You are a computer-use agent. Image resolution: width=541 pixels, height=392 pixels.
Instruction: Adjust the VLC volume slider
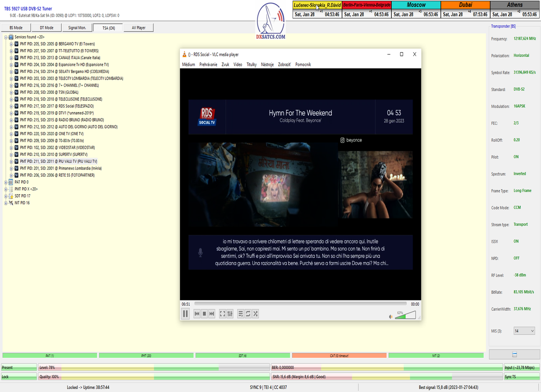[x=405, y=315]
